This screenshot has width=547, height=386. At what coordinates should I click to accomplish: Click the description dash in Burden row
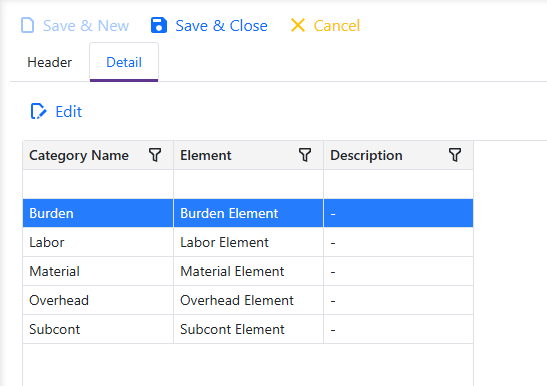click(x=333, y=214)
